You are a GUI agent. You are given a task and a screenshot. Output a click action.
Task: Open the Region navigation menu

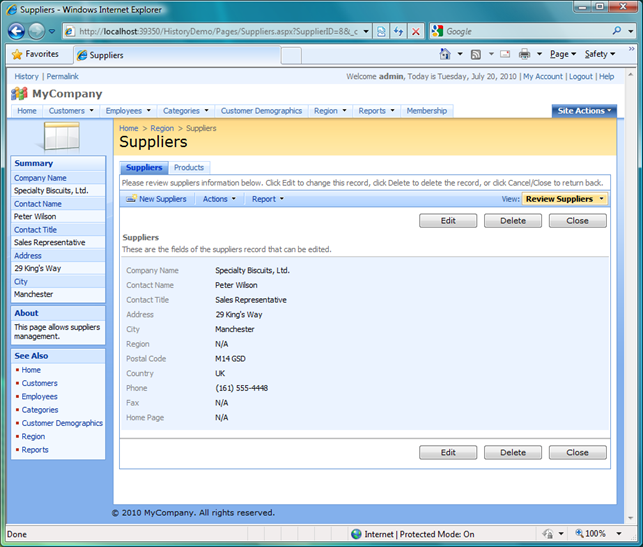pos(330,111)
